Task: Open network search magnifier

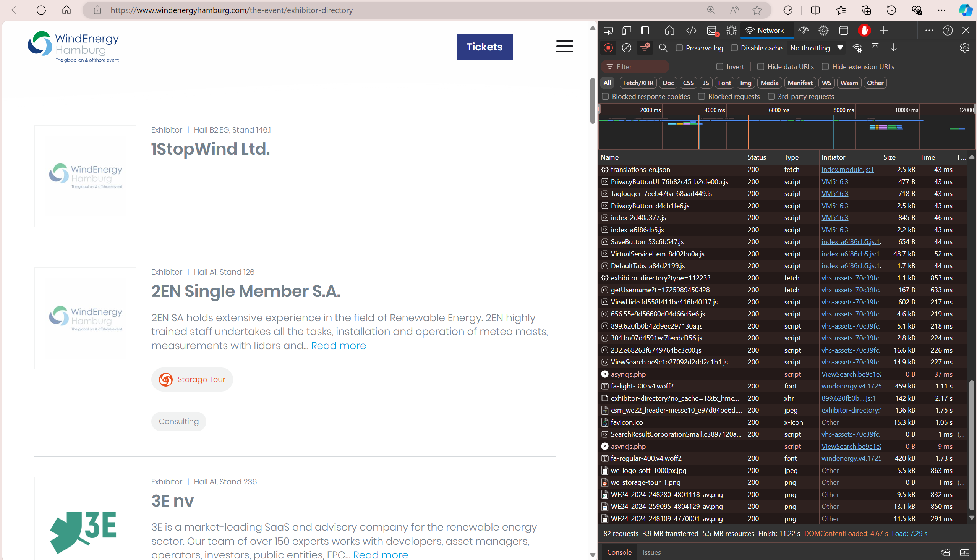Action: point(663,48)
